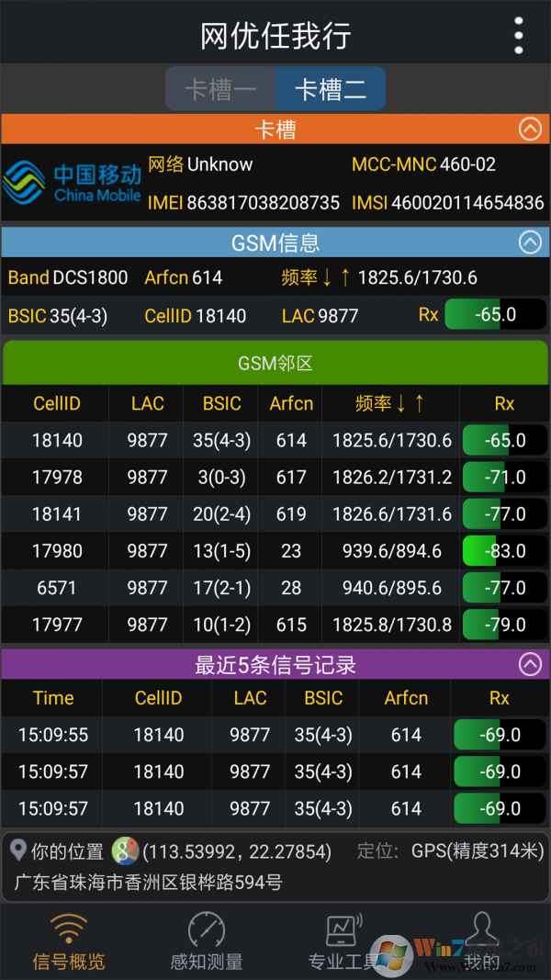Tap the 频率 column header in neighbor table

390,403
